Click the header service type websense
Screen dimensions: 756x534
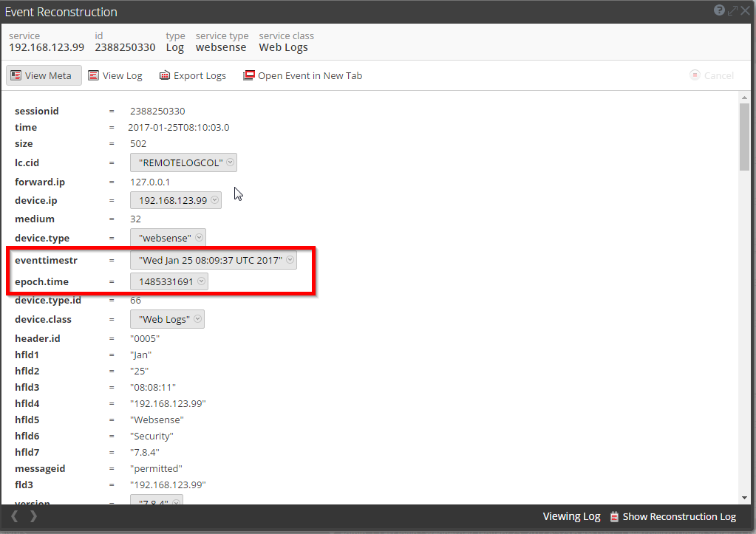221,47
